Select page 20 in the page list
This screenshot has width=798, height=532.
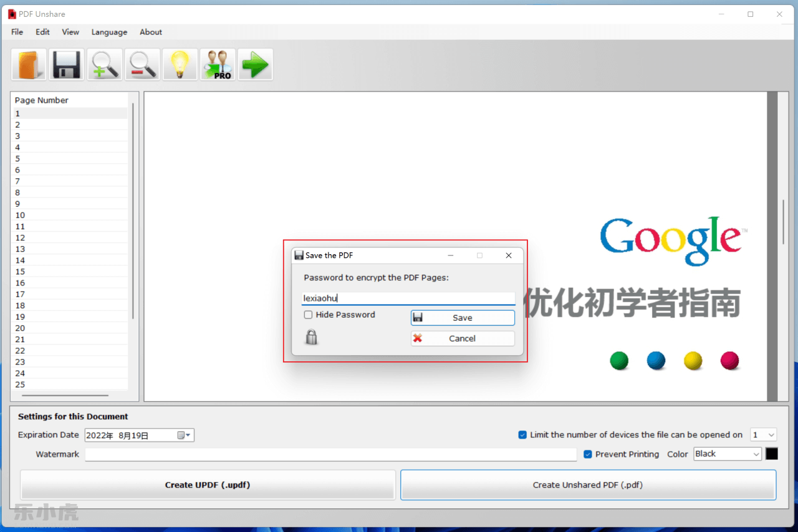[70, 328]
